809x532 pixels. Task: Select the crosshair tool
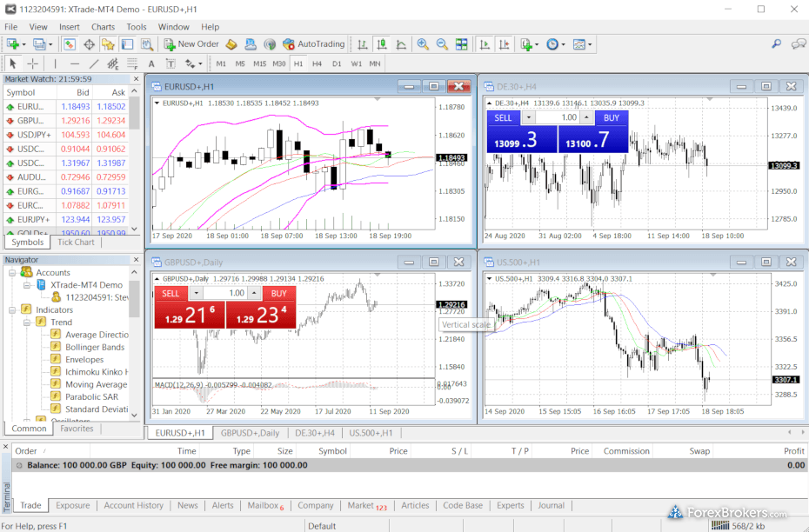click(32, 63)
